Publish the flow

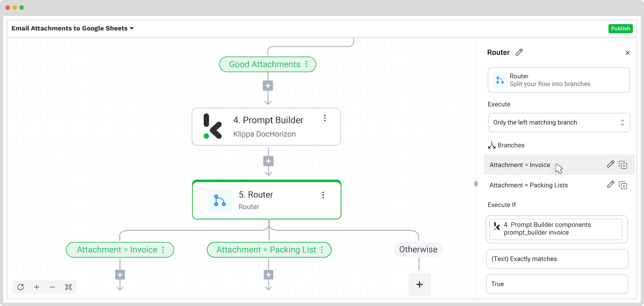tap(620, 28)
